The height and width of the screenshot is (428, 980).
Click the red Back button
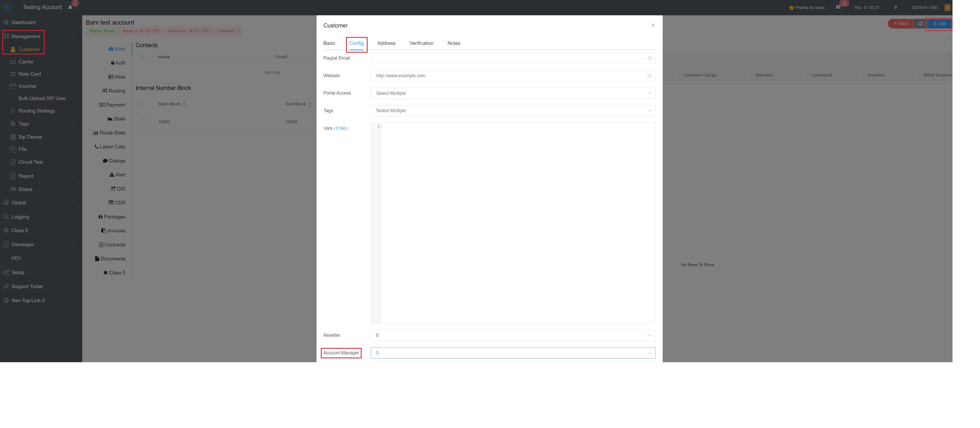point(900,24)
